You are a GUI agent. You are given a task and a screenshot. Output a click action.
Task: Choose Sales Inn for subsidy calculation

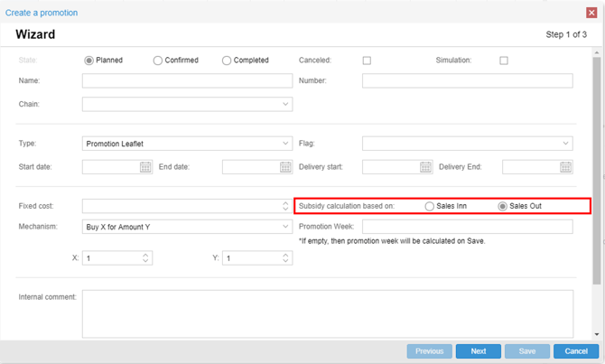click(430, 207)
